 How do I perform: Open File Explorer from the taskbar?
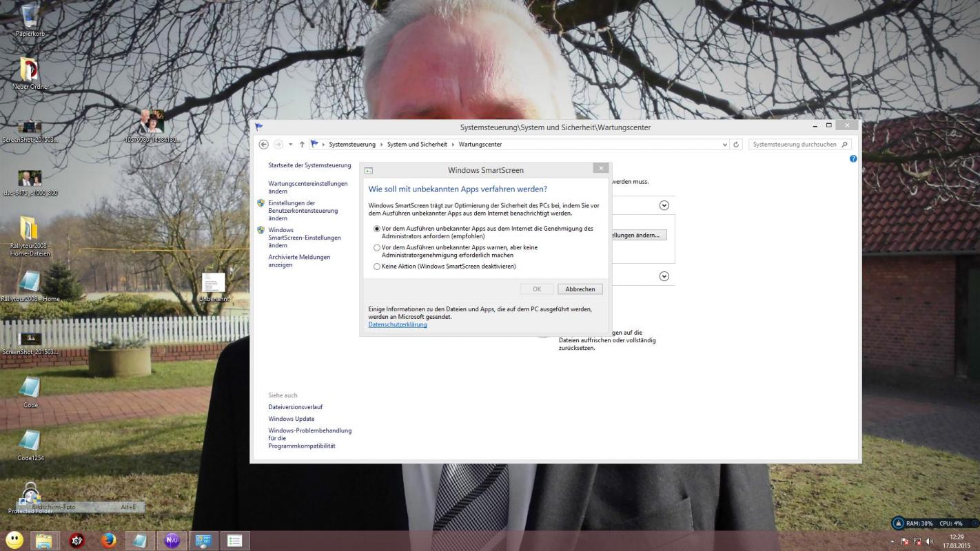[x=45, y=541]
